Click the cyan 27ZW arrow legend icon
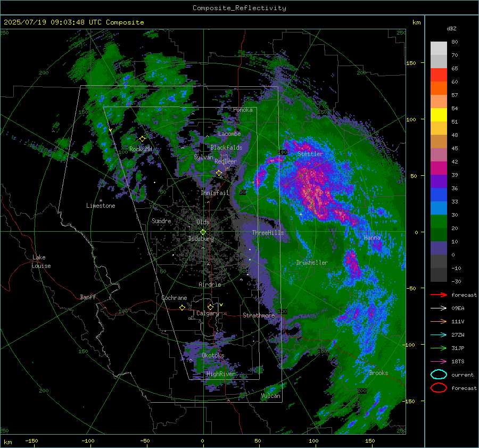The width and height of the screenshot is (479, 448). click(x=439, y=335)
